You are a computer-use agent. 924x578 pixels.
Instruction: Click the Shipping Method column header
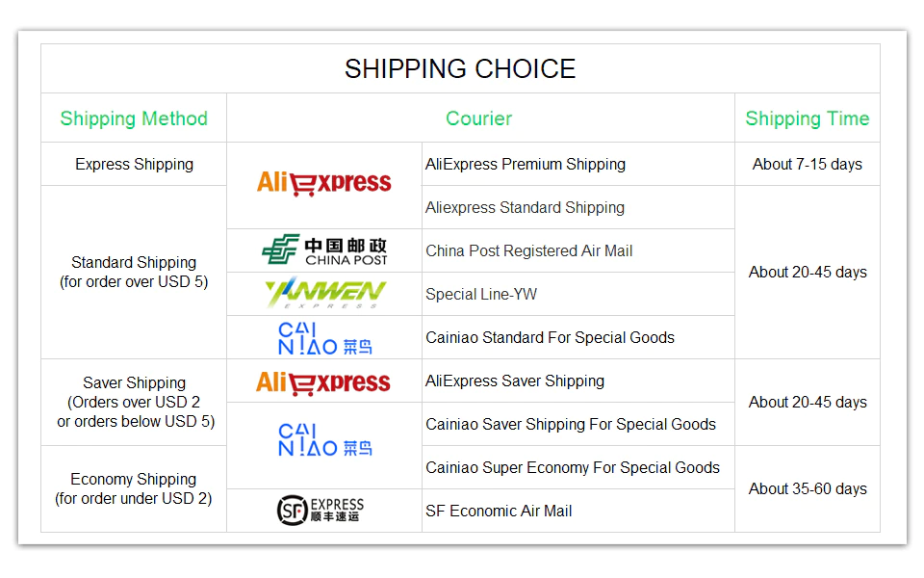tap(134, 118)
